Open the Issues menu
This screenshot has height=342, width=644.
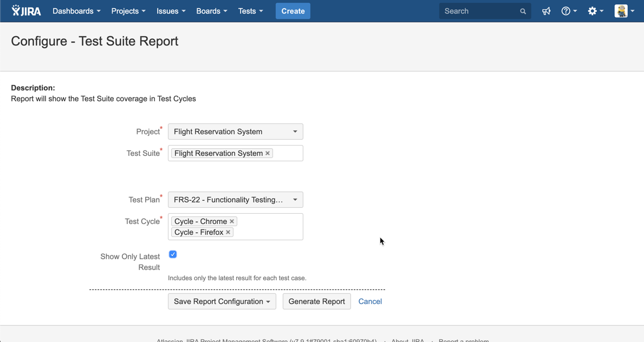pyautogui.click(x=171, y=11)
